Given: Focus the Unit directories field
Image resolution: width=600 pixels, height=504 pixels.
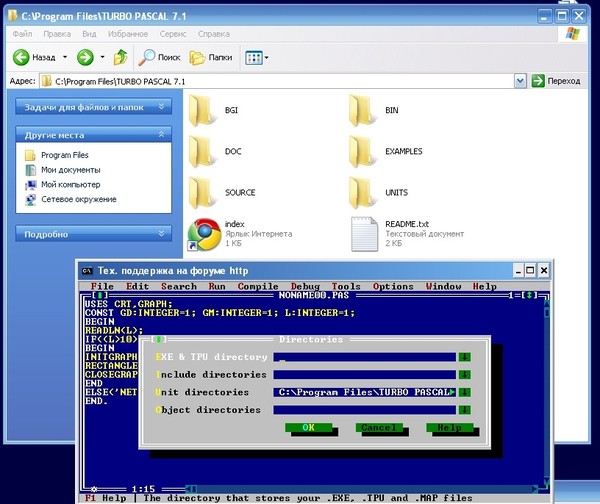Looking at the screenshot, I should point(365,392).
